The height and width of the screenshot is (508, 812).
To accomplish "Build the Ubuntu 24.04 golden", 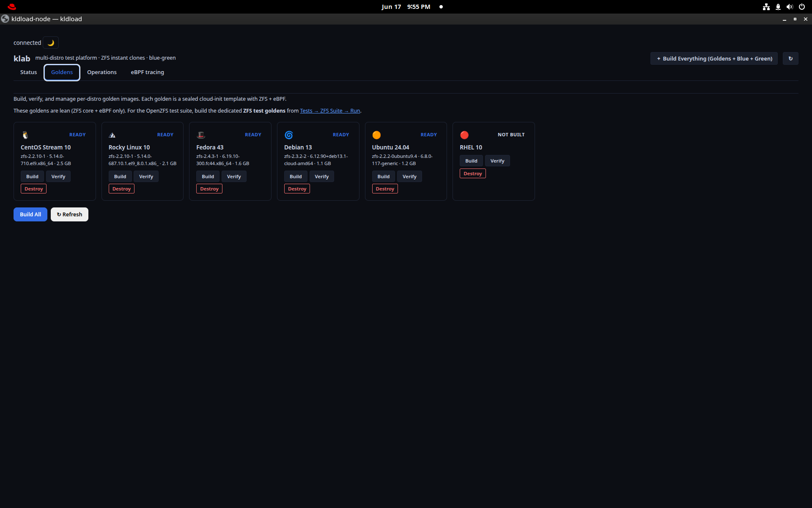I will (384, 177).
